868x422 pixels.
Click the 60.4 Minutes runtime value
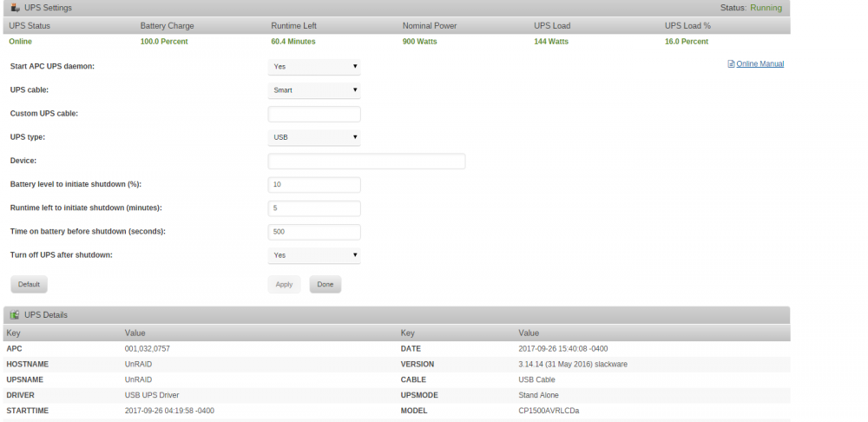tap(293, 42)
